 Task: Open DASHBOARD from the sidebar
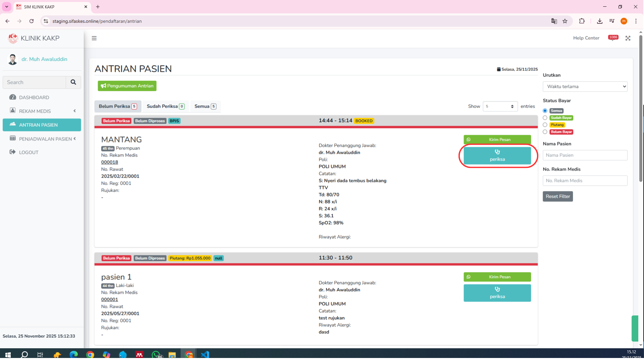coord(34,98)
